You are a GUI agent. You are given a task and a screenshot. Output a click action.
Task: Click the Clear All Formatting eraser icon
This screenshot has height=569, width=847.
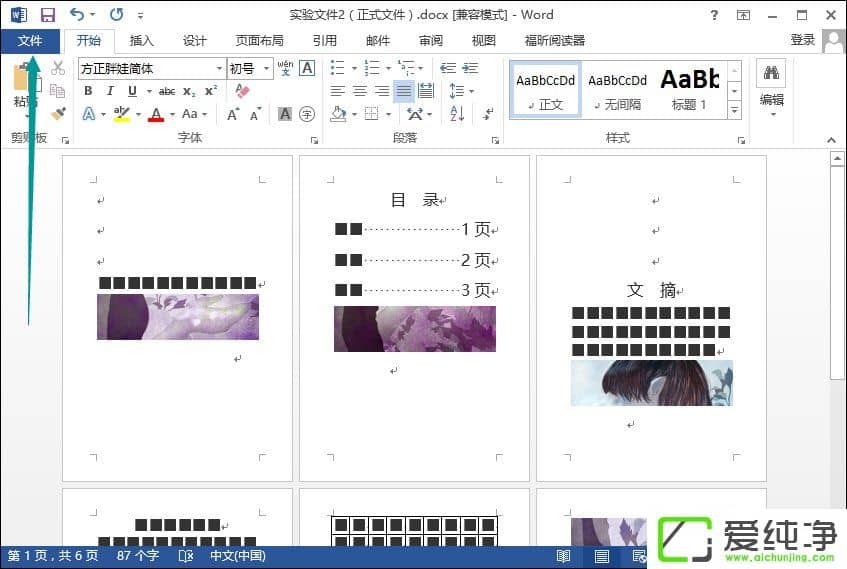pyautogui.click(x=242, y=91)
